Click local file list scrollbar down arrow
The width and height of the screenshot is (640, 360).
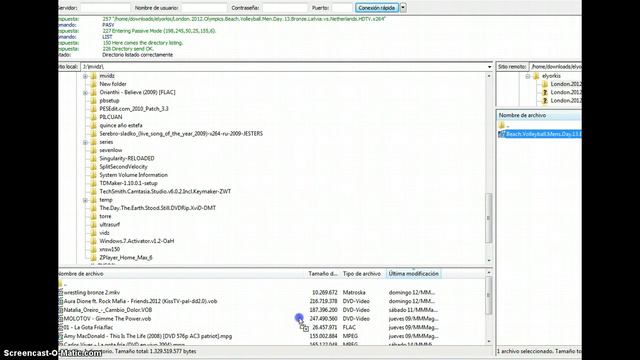[x=489, y=341]
